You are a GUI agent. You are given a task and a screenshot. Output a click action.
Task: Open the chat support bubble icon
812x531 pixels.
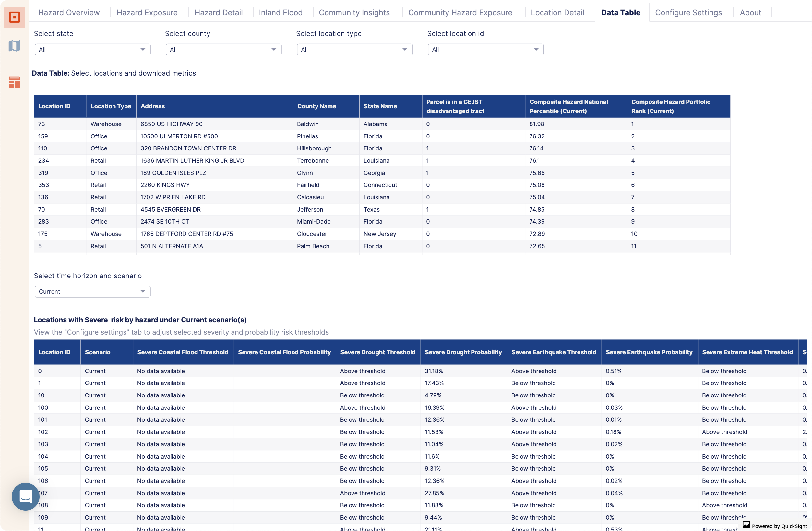[26, 496]
